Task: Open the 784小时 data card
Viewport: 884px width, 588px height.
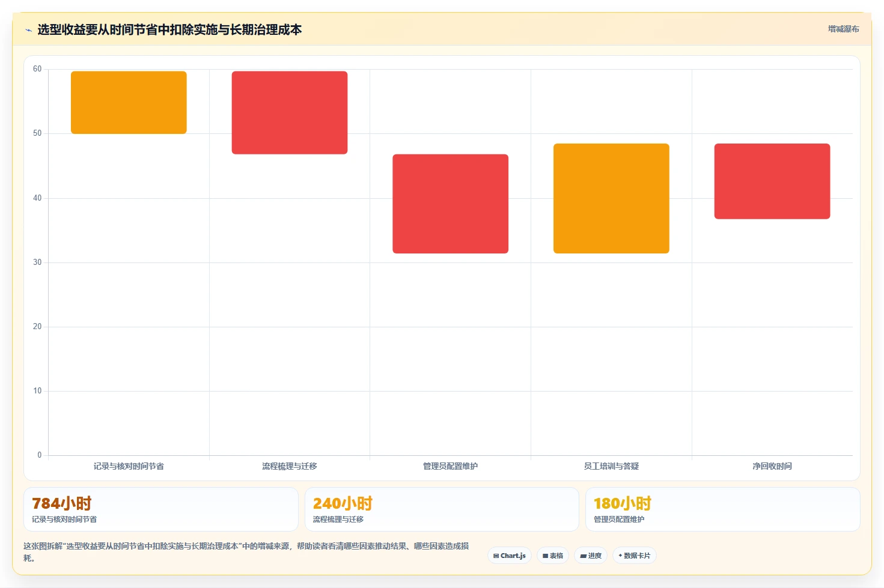Action: (x=161, y=509)
